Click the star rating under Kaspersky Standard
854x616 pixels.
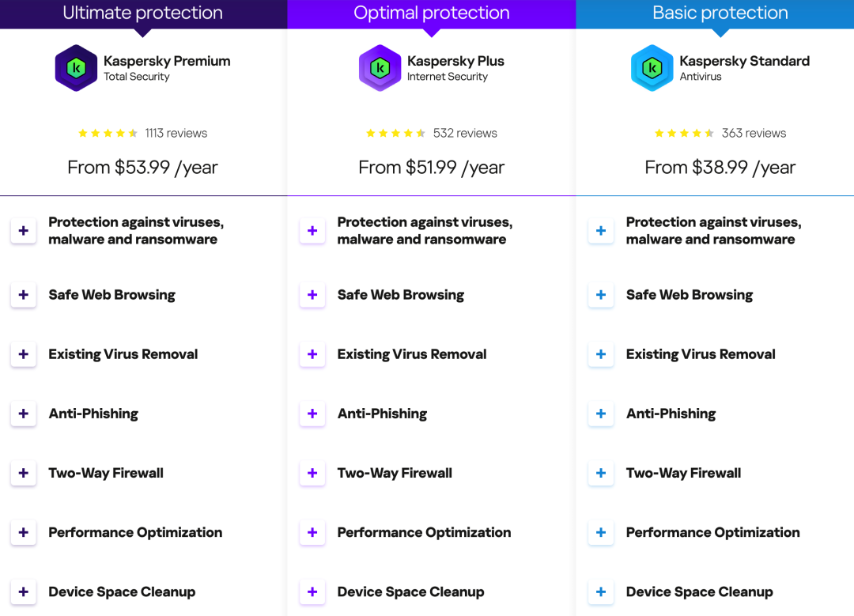(x=685, y=134)
